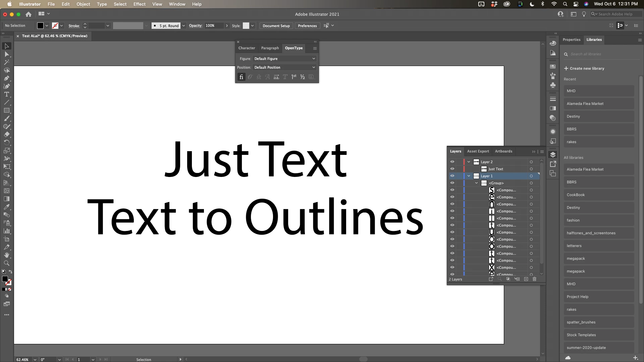The width and height of the screenshot is (644, 362).
Task: Select the Hand tool
Action: click(x=6, y=255)
